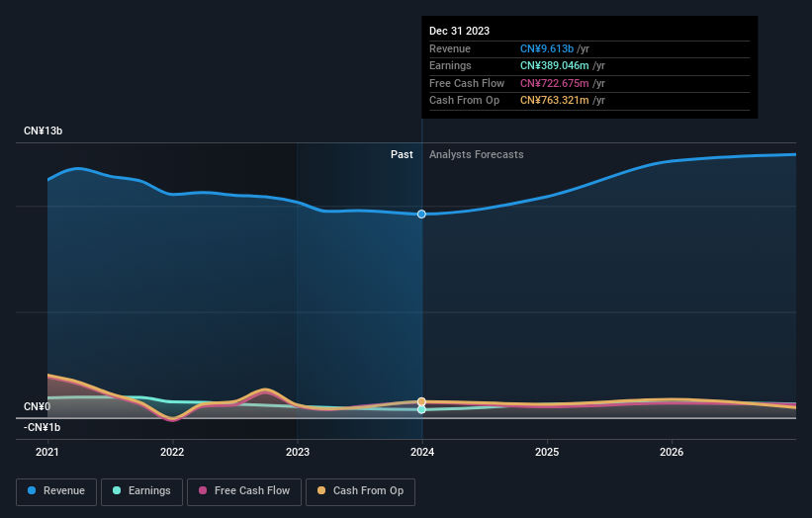This screenshot has width=812, height=518.
Task: Click the 2024 x-axis label
Action: [422, 452]
